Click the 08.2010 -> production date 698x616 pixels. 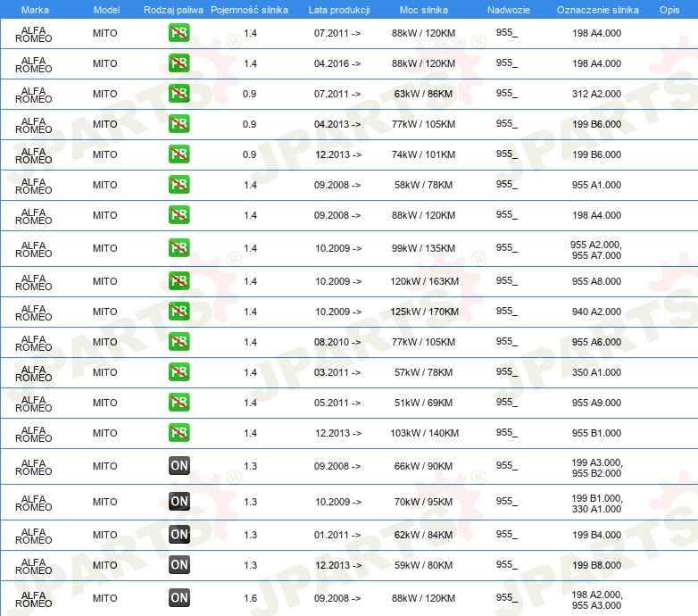337,342
